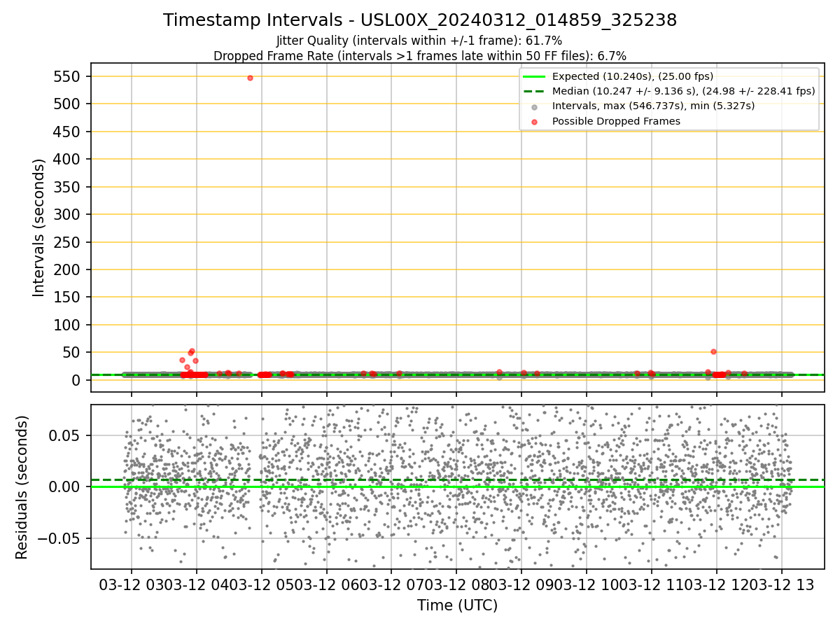The width and height of the screenshot is (840, 630).
Task: Click the 'Time (UTC)' x-axis label
Action: tap(457, 606)
